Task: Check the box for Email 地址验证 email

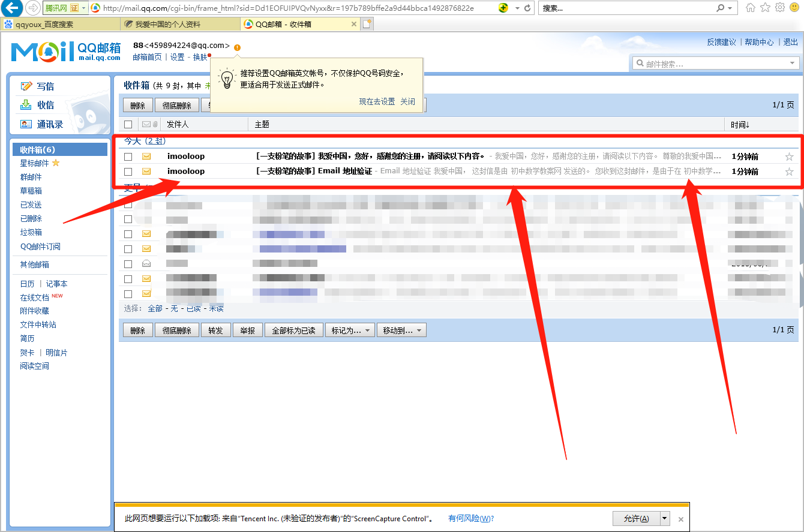Action: (128, 172)
